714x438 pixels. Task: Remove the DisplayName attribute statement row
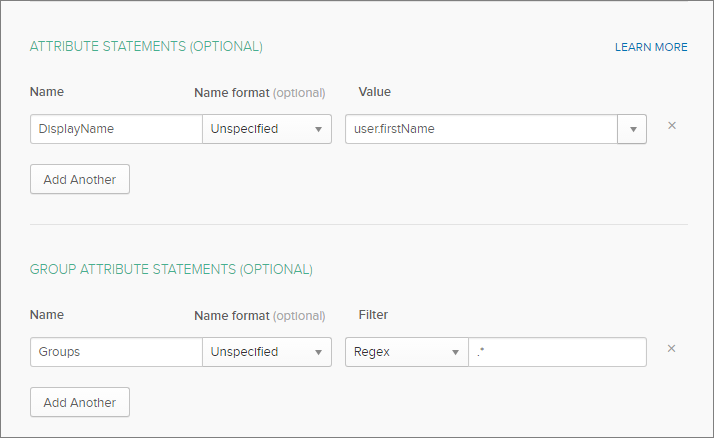click(x=672, y=126)
